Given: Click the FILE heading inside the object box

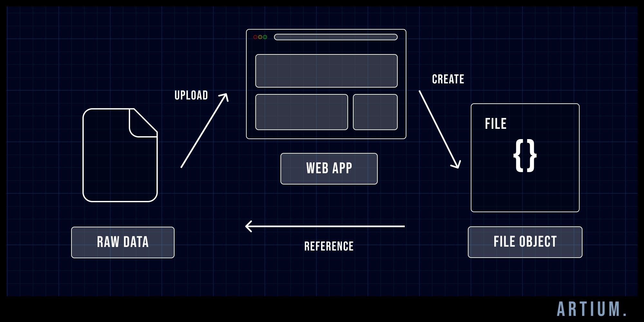Looking at the screenshot, I should [495, 123].
